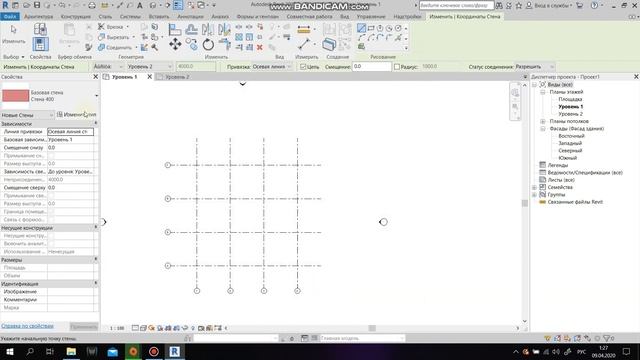Open File Explorer from taskbar
This screenshot has width=640, height=360.
(71, 351)
